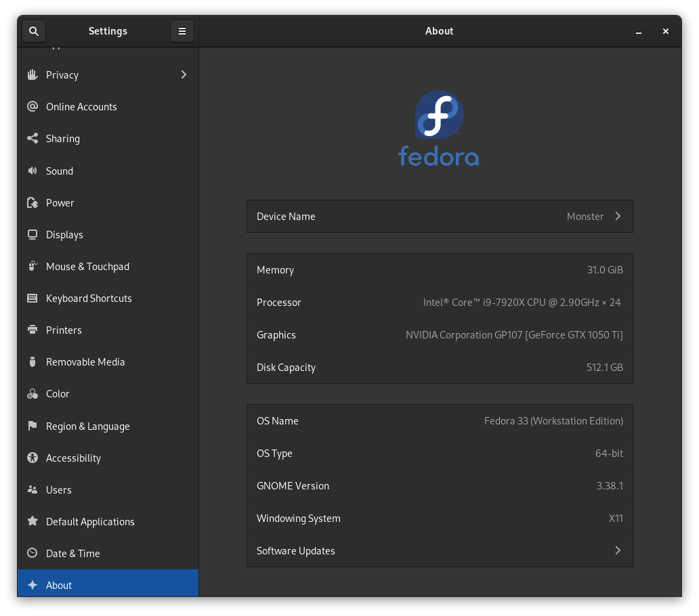This screenshot has width=699, height=616.
Task: Click the Disk Capacity value 512.1 GB
Action: point(604,368)
